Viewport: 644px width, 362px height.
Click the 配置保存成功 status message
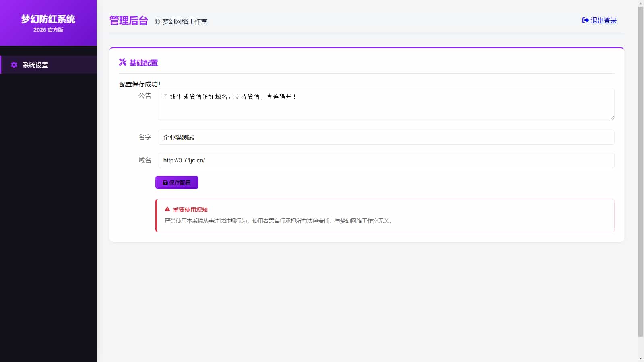click(x=140, y=84)
